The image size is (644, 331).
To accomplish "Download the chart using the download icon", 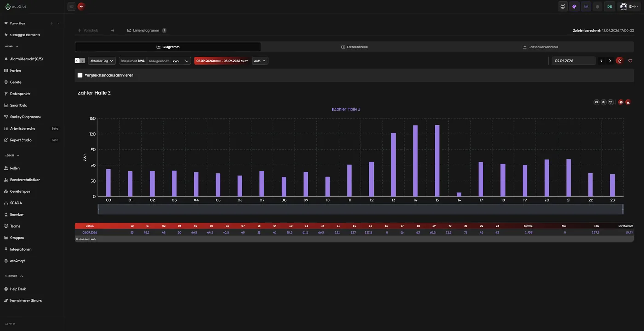I will [628, 102].
